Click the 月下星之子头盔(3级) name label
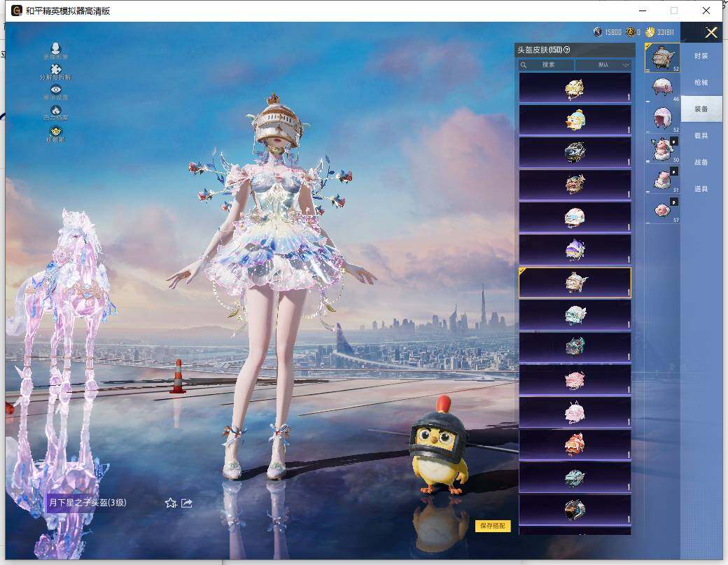This screenshot has width=728, height=565. coord(87,503)
